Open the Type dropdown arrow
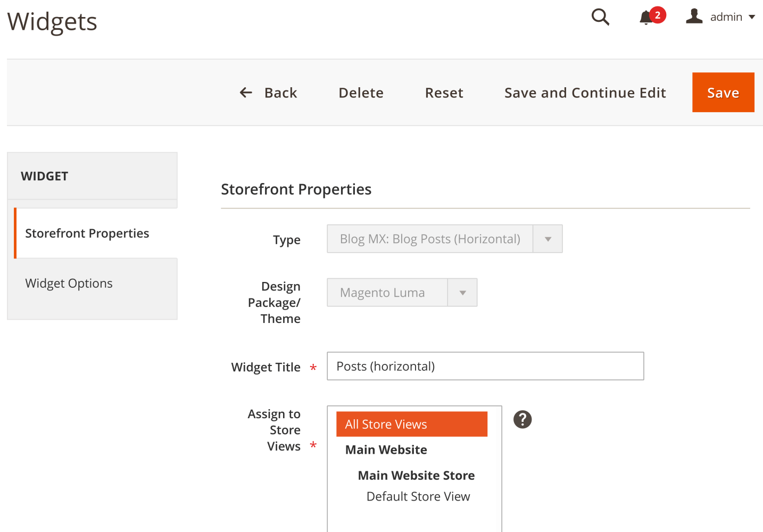 (x=548, y=239)
